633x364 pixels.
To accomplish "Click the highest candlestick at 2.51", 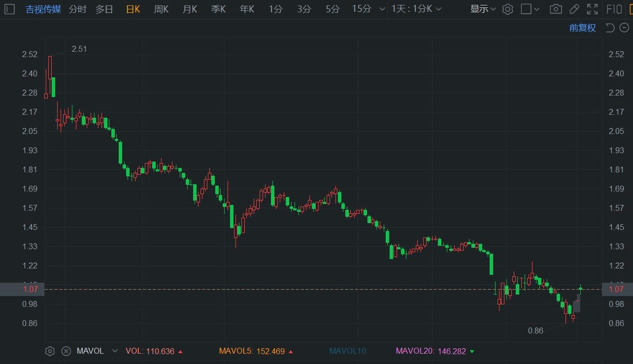I will (x=50, y=67).
